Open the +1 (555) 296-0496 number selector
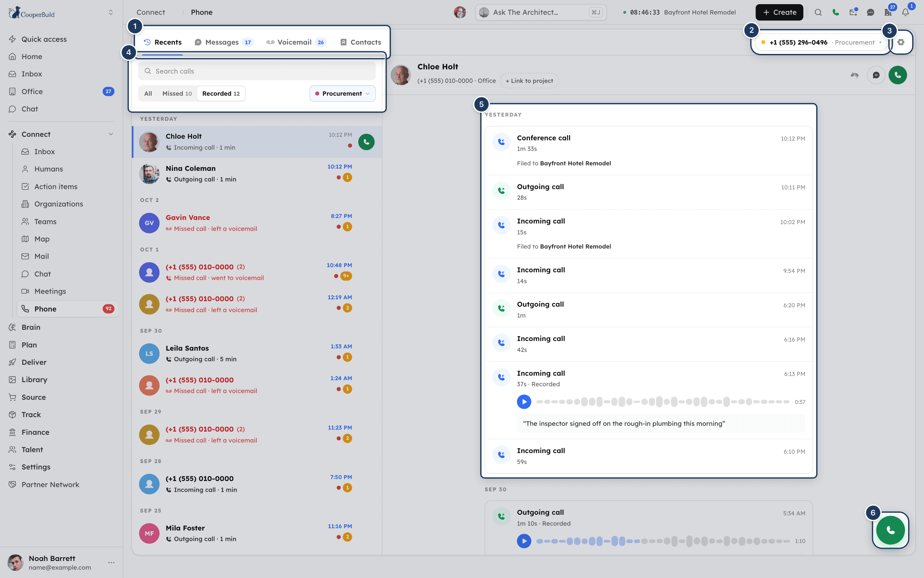924x578 pixels. point(821,42)
